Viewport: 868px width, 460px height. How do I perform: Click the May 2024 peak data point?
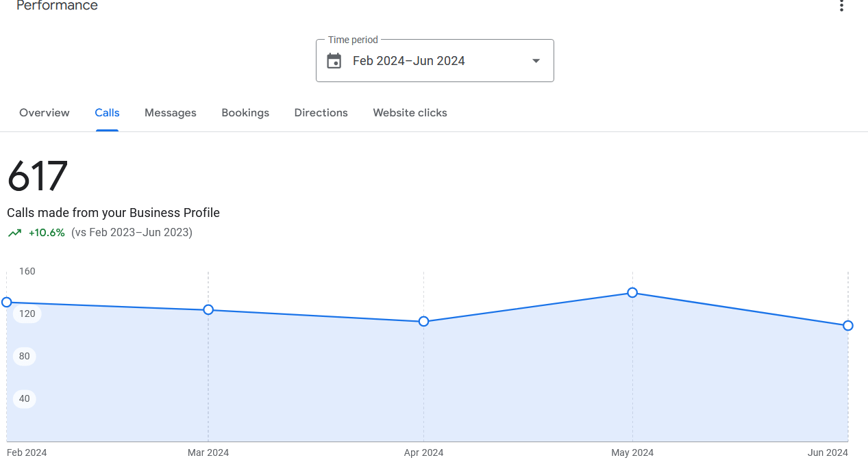click(x=632, y=292)
